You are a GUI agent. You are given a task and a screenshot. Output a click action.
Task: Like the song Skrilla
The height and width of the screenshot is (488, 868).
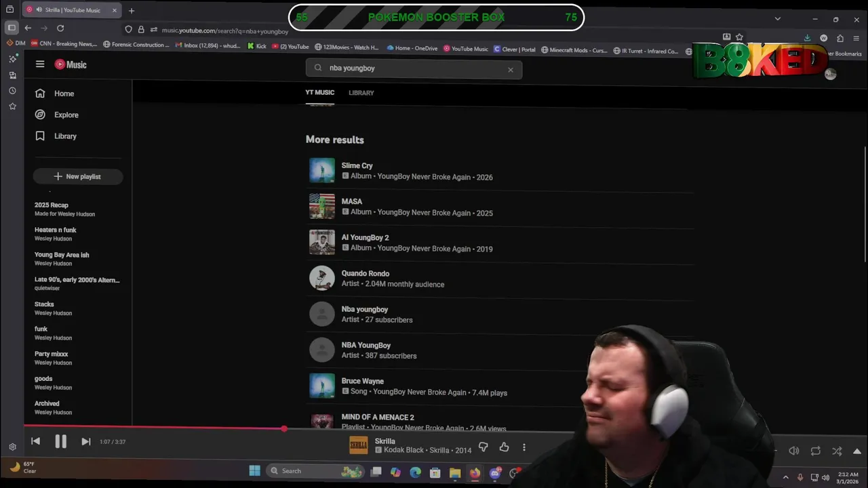click(x=504, y=447)
